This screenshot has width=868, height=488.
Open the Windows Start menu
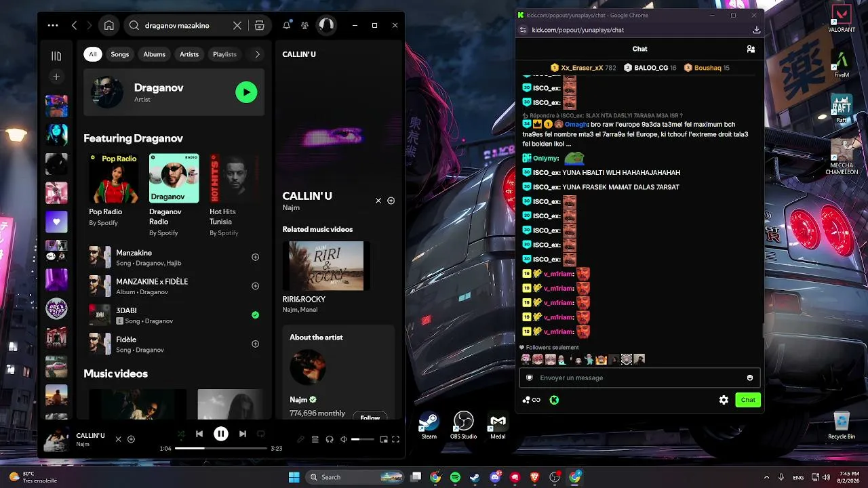tap(294, 477)
